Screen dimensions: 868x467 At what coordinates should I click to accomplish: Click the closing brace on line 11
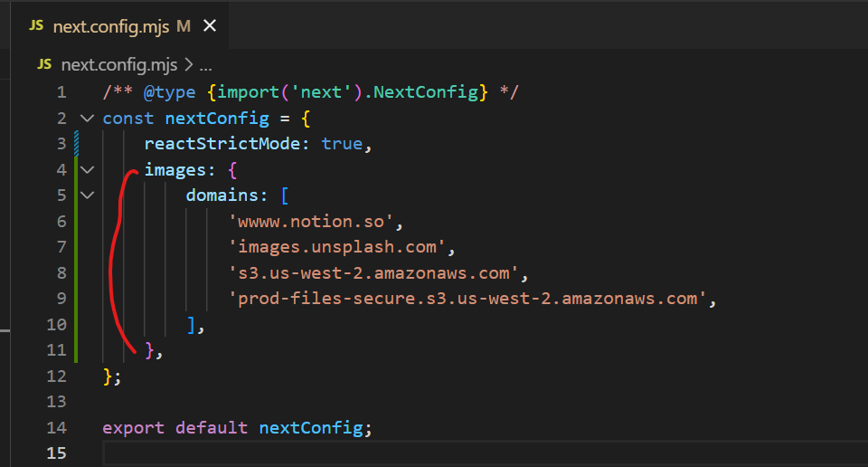pos(149,350)
